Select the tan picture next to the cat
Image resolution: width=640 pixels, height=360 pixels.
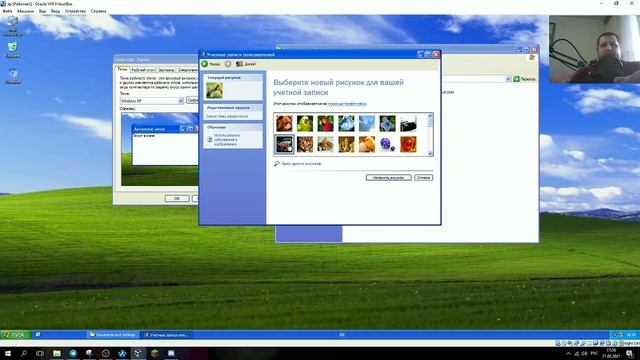[x=325, y=144]
